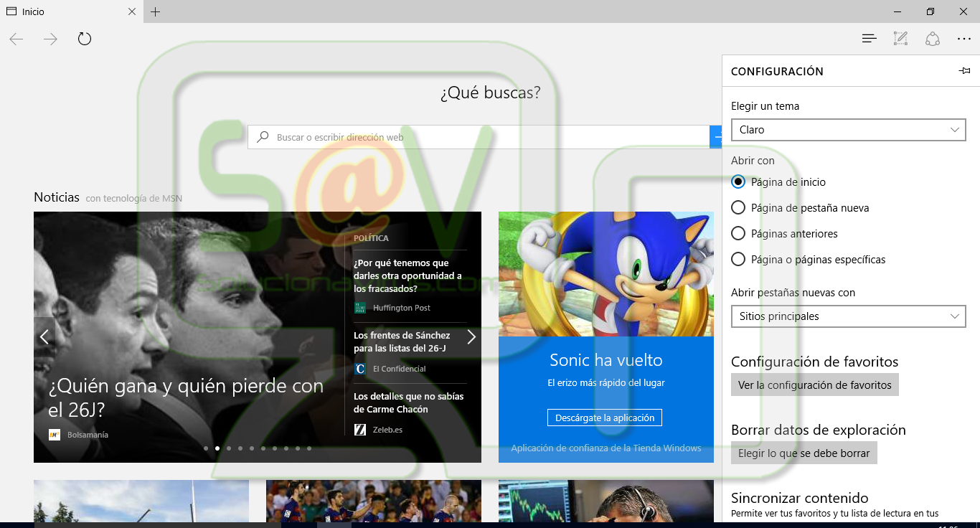Viewport: 980px width, 528px height.
Task: Click the Configuración de favoritos heading
Action: point(814,362)
